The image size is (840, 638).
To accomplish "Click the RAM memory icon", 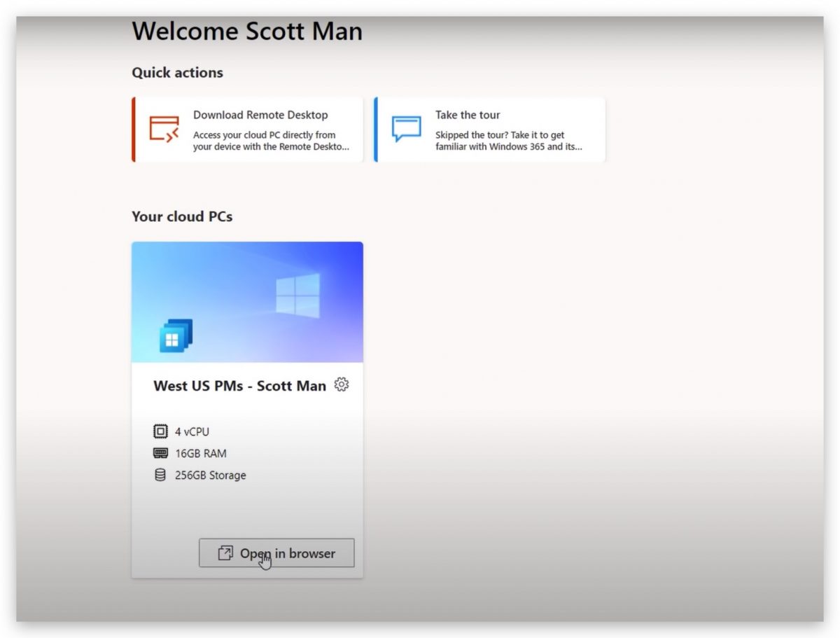I will click(x=161, y=453).
